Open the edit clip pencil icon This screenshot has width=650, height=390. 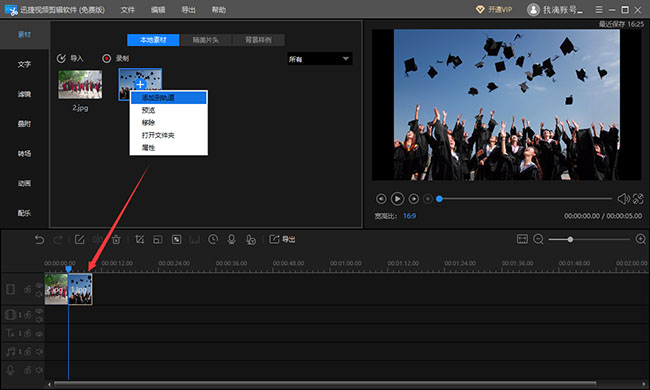[x=80, y=240]
